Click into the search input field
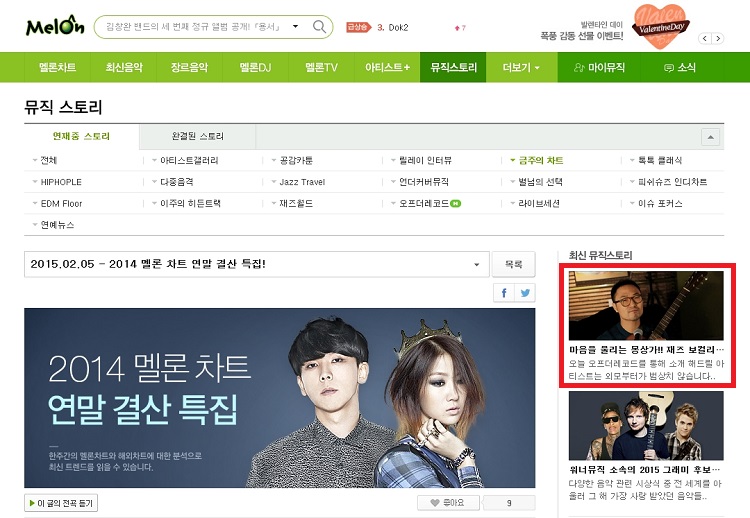750x518 pixels. pos(194,27)
